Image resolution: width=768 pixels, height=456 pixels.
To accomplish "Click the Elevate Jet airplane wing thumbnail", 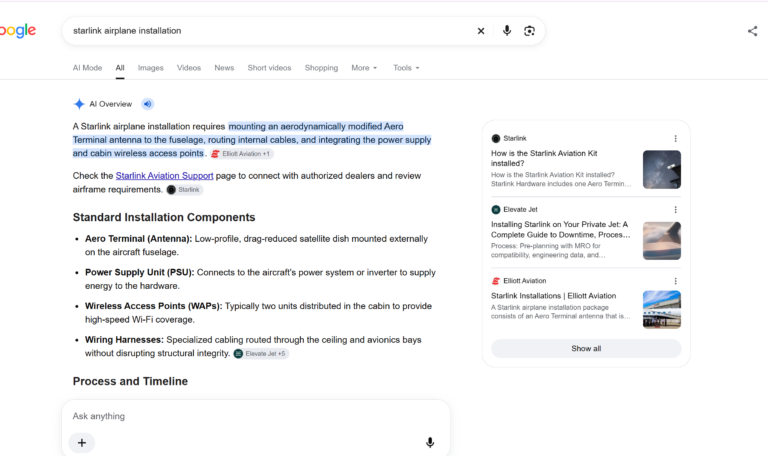I will pyautogui.click(x=662, y=240).
